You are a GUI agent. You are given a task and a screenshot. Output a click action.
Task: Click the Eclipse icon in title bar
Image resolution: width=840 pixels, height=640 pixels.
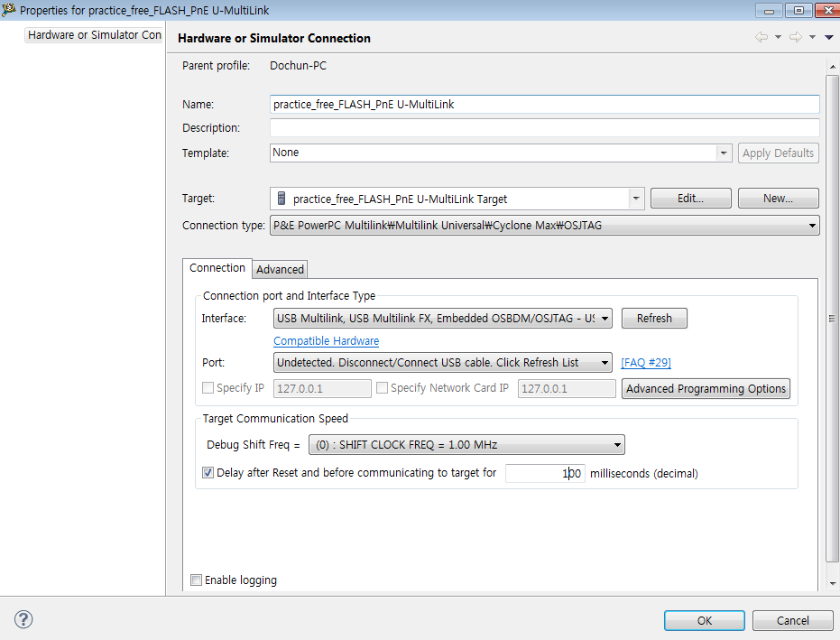[9, 10]
